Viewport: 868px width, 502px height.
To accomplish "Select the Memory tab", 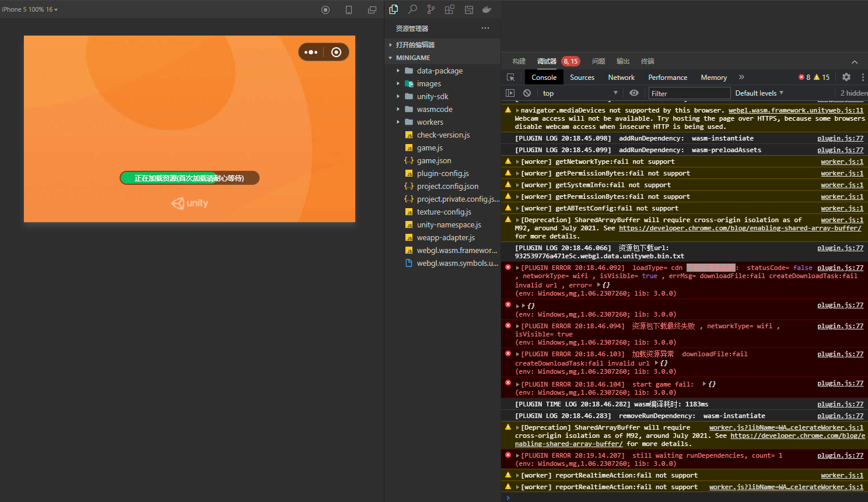I will coord(713,77).
